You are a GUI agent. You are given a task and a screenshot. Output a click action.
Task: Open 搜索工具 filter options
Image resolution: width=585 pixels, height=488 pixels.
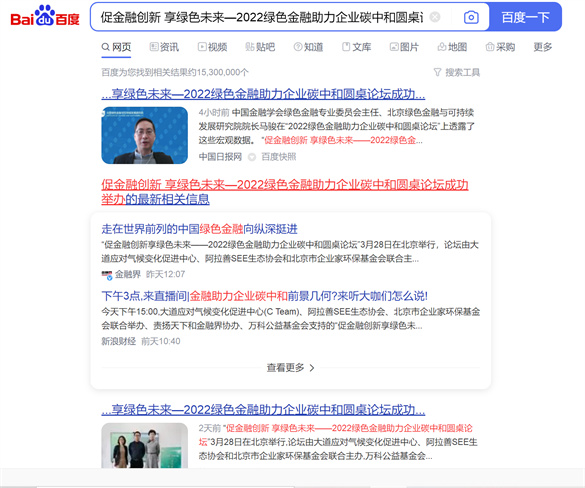[457, 72]
